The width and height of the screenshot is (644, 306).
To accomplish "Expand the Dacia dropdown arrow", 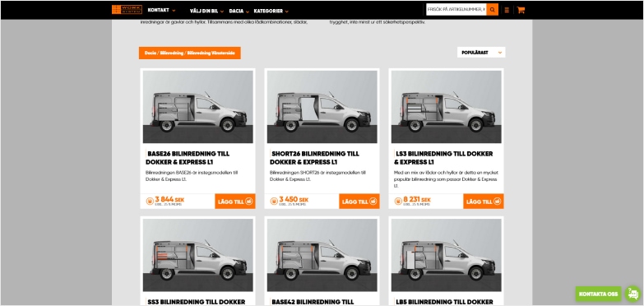I will 248,12.
